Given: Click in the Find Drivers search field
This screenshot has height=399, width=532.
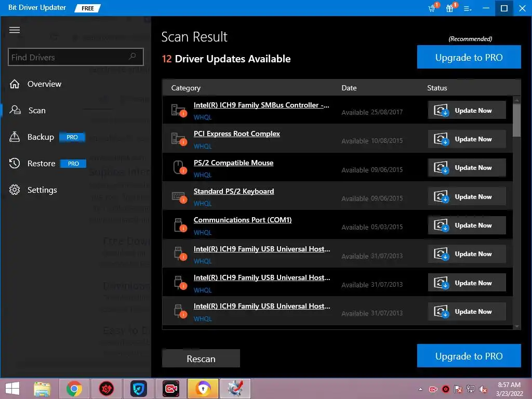Looking at the screenshot, I should click(x=76, y=57).
